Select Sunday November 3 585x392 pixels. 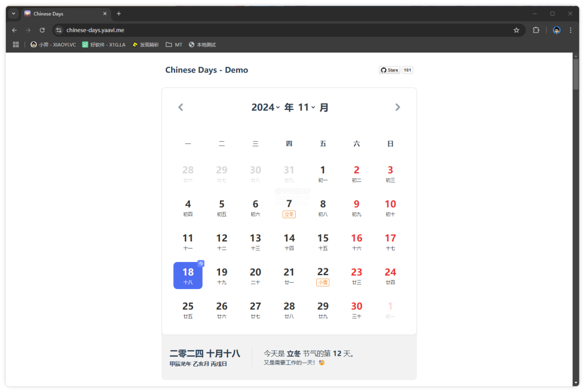click(x=390, y=174)
